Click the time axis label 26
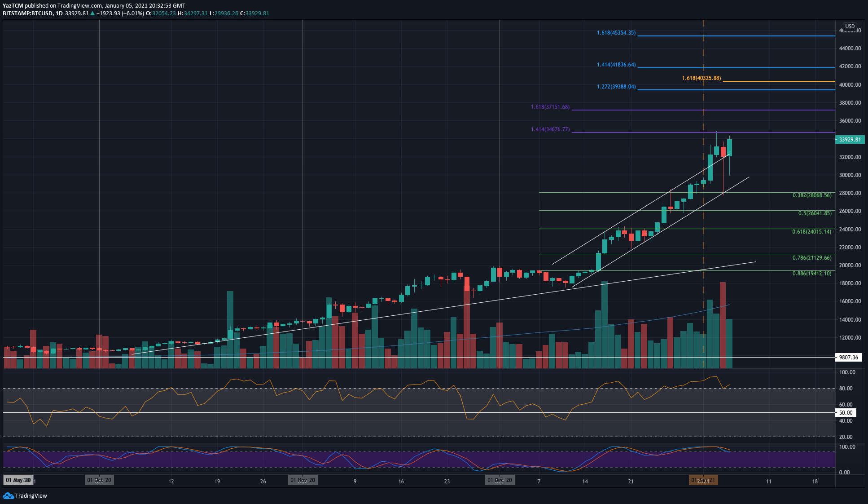 [263, 482]
